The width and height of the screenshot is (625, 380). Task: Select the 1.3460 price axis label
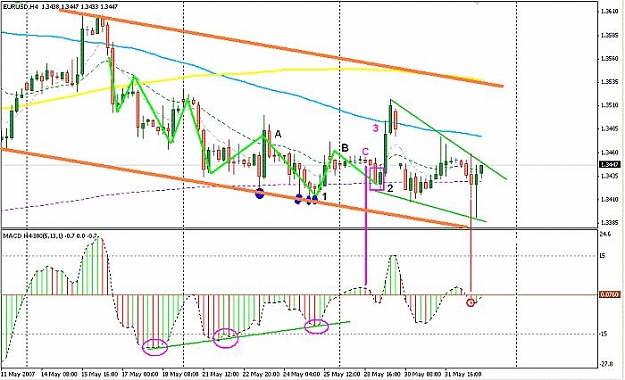tap(610, 152)
